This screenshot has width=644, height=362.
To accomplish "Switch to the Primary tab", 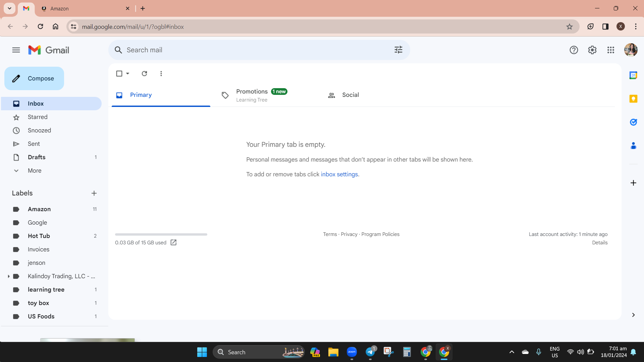I will tap(161, 95).
